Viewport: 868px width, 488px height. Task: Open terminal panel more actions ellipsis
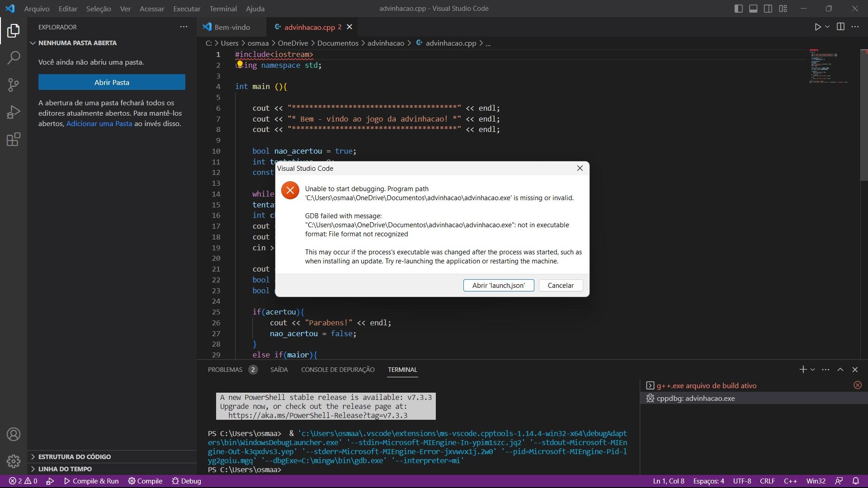point(826,370)
